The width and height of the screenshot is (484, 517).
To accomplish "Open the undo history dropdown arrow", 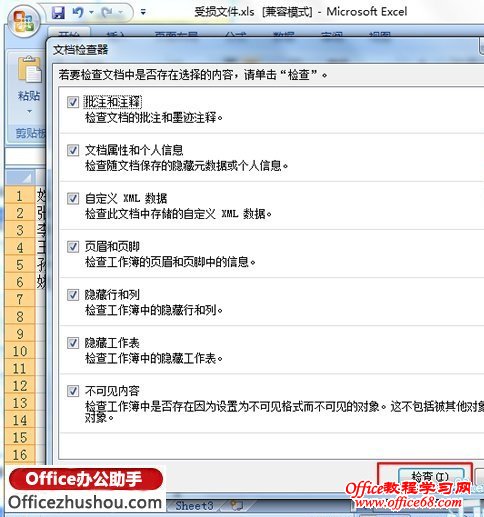I will click(91, 13).
